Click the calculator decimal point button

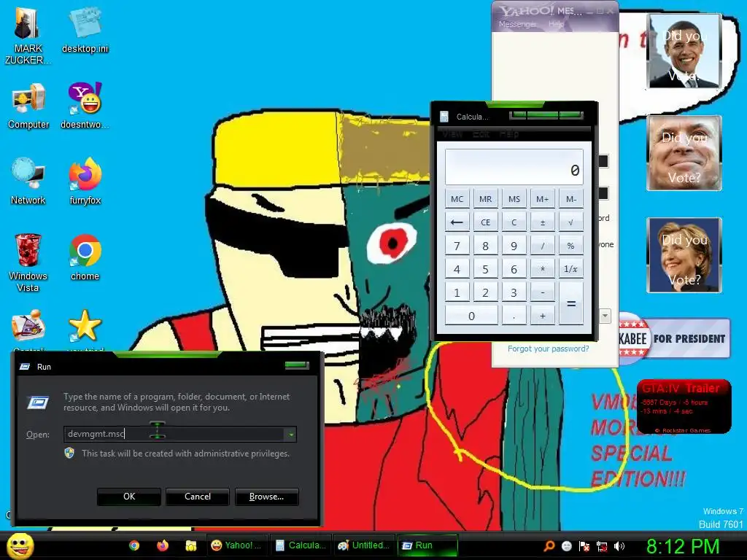coord(514,316)
